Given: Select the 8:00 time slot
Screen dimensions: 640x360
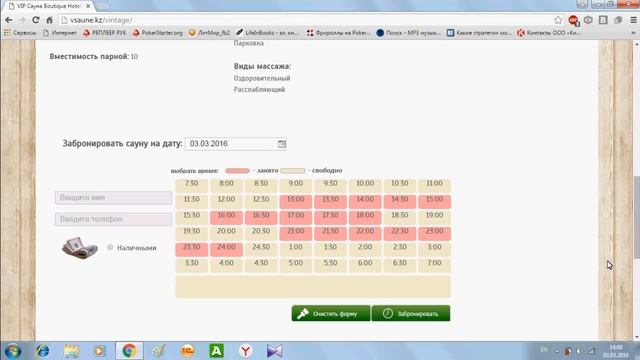Looking at the screenshot, I should point(226,186).
